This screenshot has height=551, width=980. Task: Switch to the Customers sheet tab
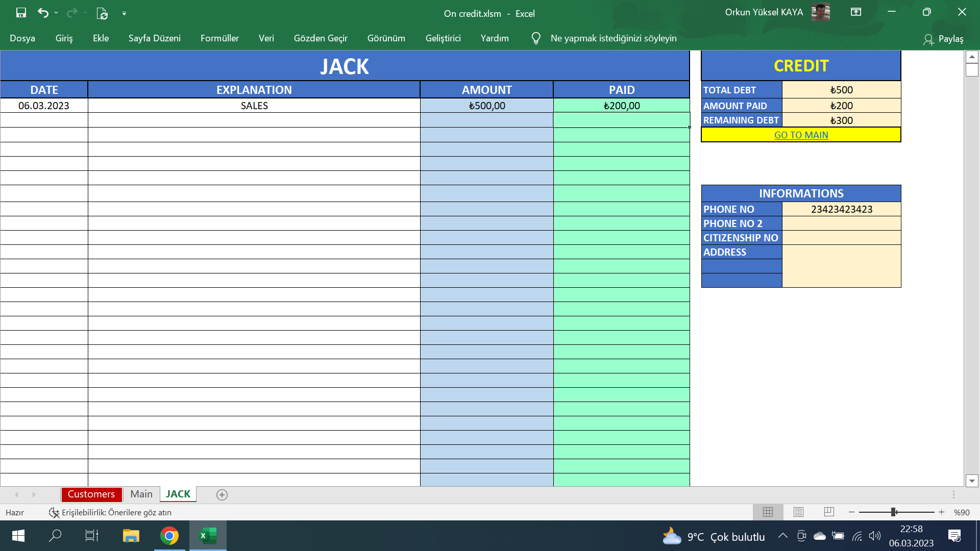tap(91, 494)
